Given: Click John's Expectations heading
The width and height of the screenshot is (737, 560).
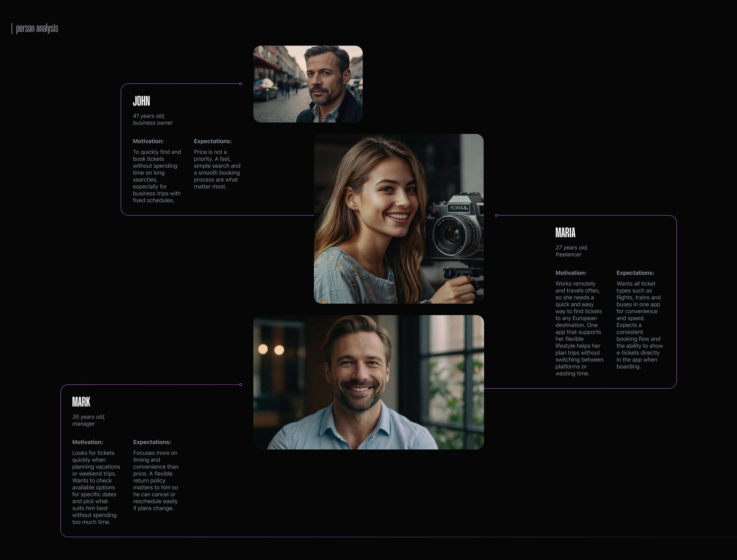Looking at the screenshot, I should pos(212,141).
